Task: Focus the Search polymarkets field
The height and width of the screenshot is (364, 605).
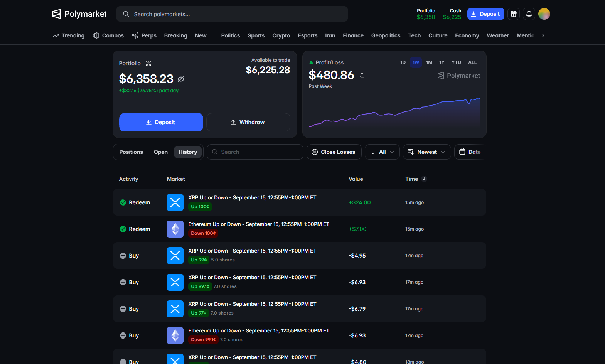Action: coord(232,14)
